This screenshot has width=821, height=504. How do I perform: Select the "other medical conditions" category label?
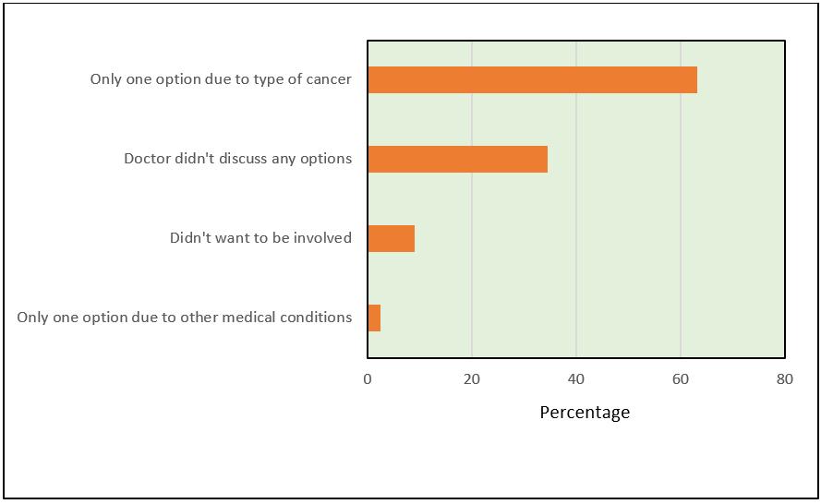[184, 318]
